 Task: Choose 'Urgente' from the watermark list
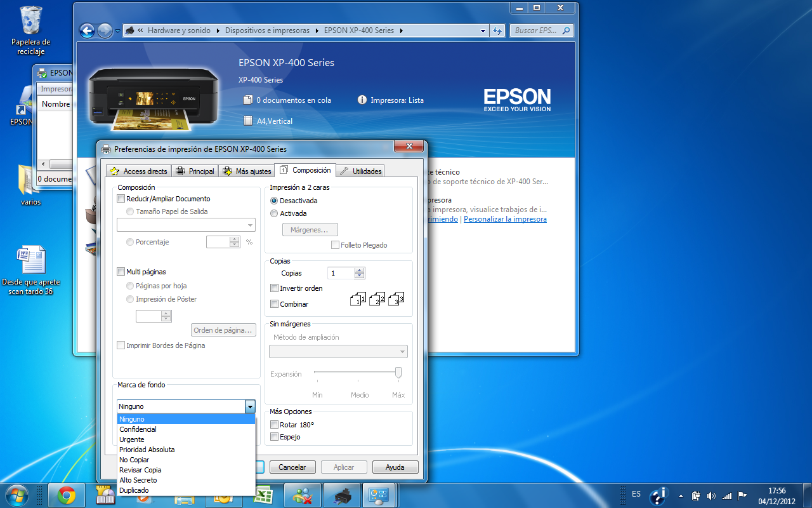[x=187, y=439]
